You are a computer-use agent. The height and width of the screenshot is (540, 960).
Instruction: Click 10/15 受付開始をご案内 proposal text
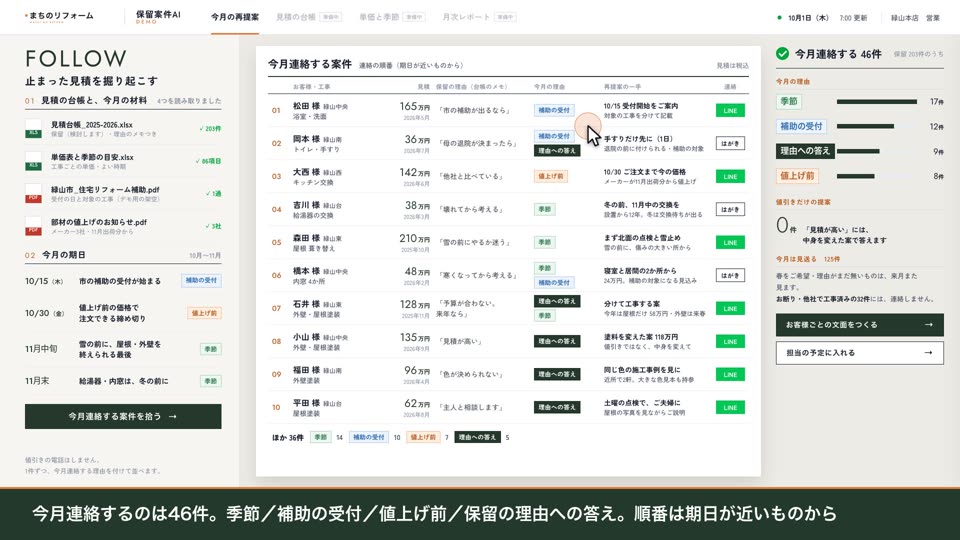pos(640,106)
